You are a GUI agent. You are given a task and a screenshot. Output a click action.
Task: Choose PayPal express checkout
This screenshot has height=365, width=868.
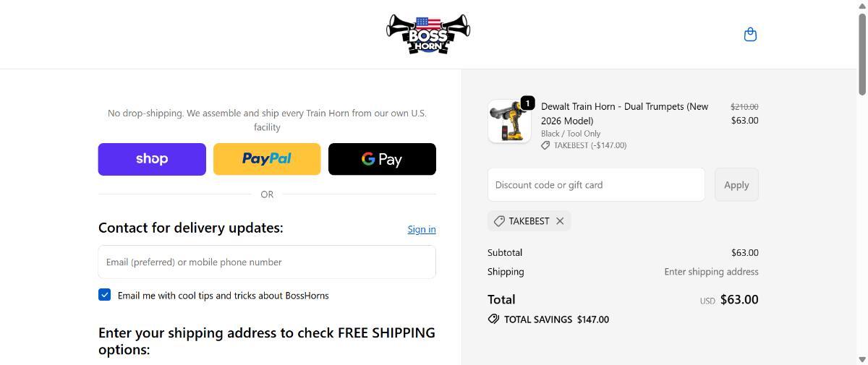point(267,159)
